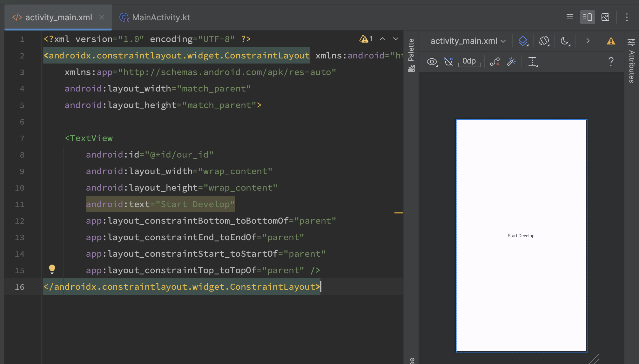The image size is (639, 364).
Task: Open the orientation for preview dropdown
Action: 544,41
